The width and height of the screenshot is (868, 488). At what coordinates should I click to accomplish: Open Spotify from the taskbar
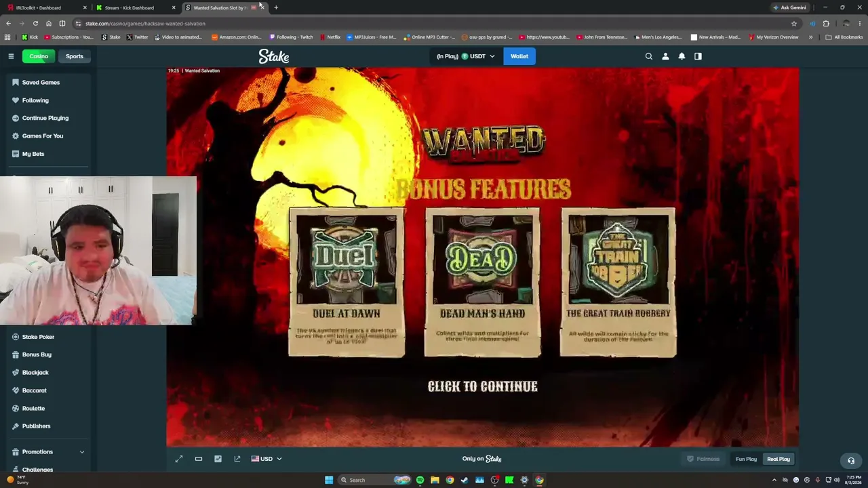(x=420, y=480)
